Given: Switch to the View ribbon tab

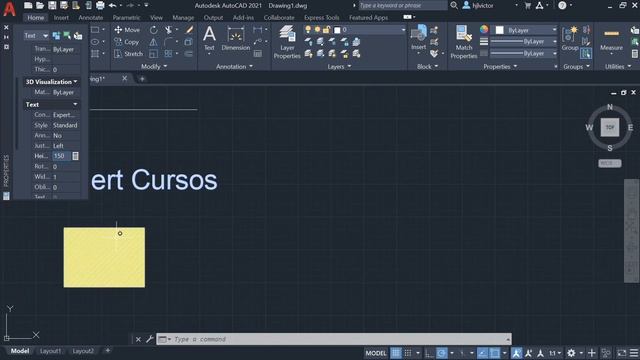Looking at the screenshot, I should 156,18.
